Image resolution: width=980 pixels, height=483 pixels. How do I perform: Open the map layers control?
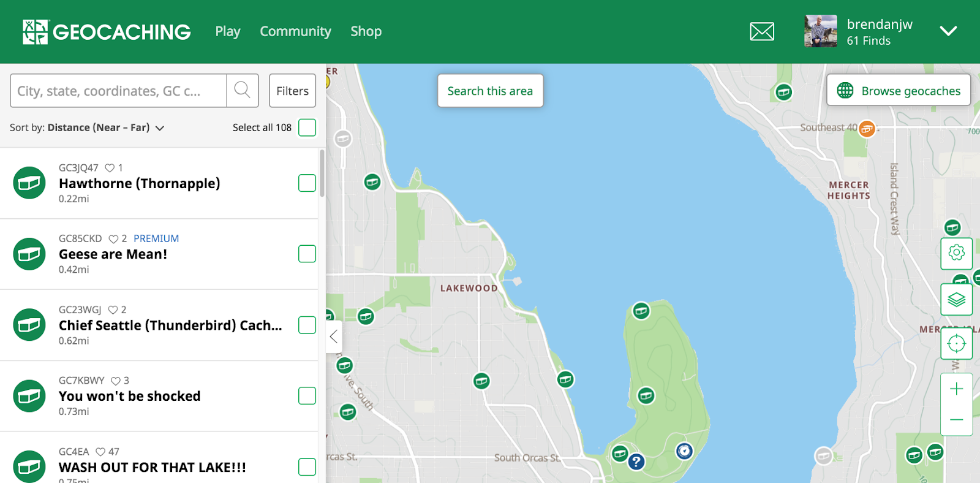pos(956,300)
